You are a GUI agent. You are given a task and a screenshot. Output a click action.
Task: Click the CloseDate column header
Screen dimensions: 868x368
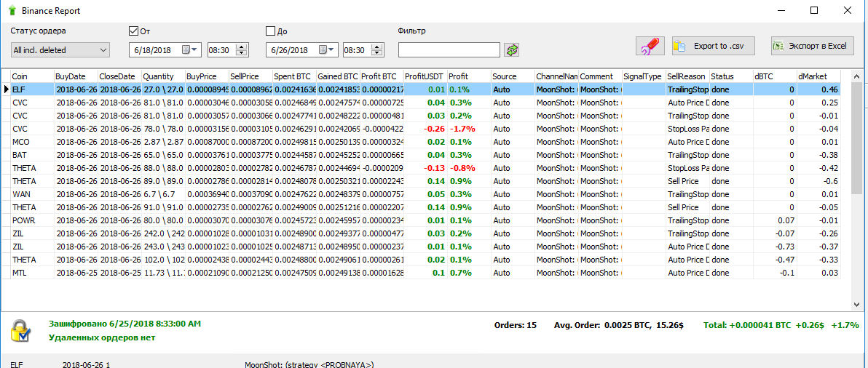119,76
